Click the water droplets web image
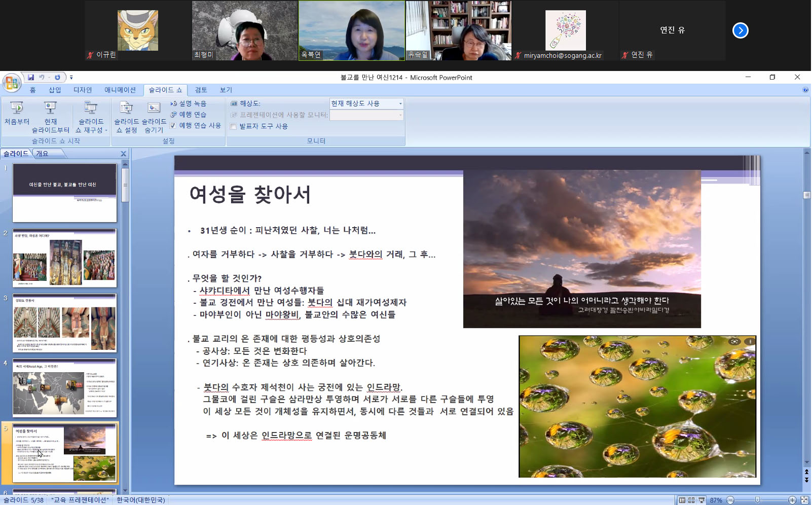The width and height of the screenshot is (812, 505). pyautogui.click(x=637, y=407)
